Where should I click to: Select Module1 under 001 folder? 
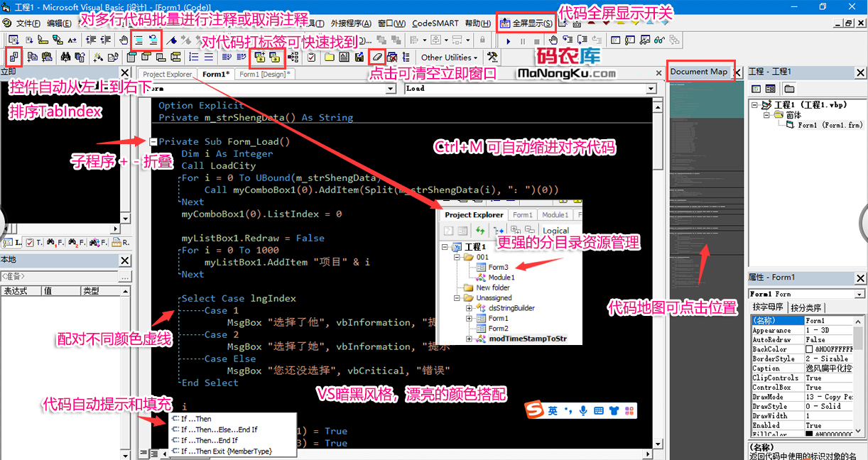501,278
